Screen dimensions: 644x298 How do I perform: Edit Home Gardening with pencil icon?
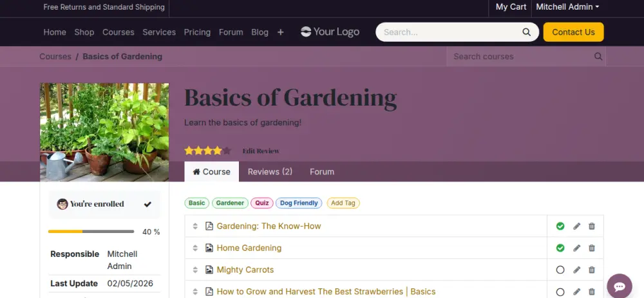click(x=576, y=248)
